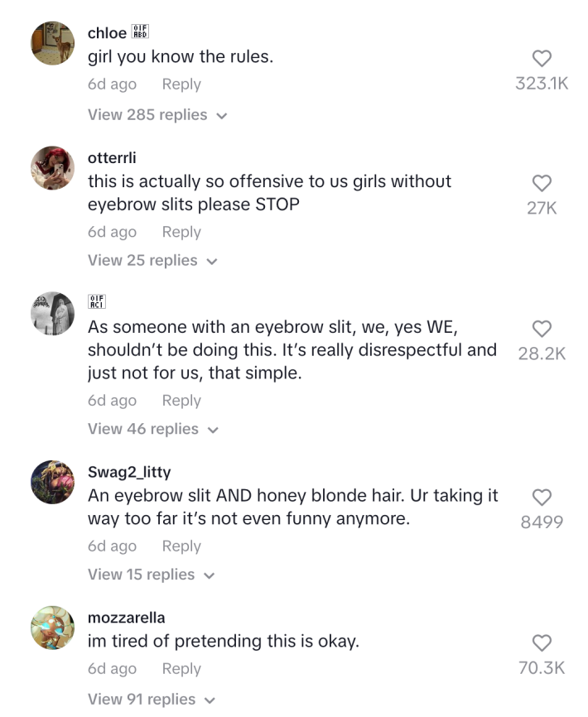
Task: Reply to chloe's comment
Action: [x=181, y=84]
